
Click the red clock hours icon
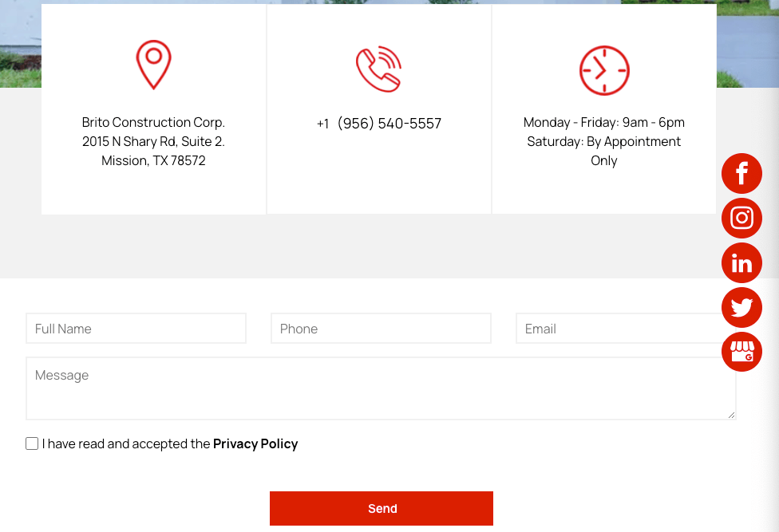[604, 70]
